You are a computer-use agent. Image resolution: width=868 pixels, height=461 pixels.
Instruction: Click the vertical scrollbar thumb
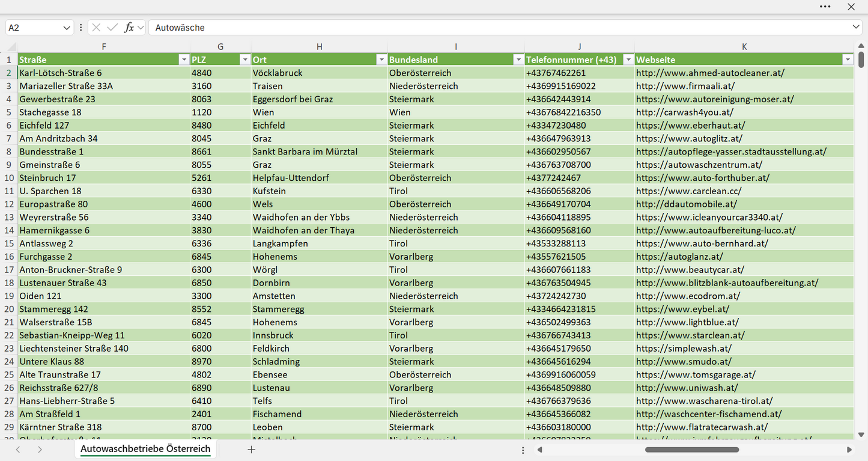pos(861,60)
